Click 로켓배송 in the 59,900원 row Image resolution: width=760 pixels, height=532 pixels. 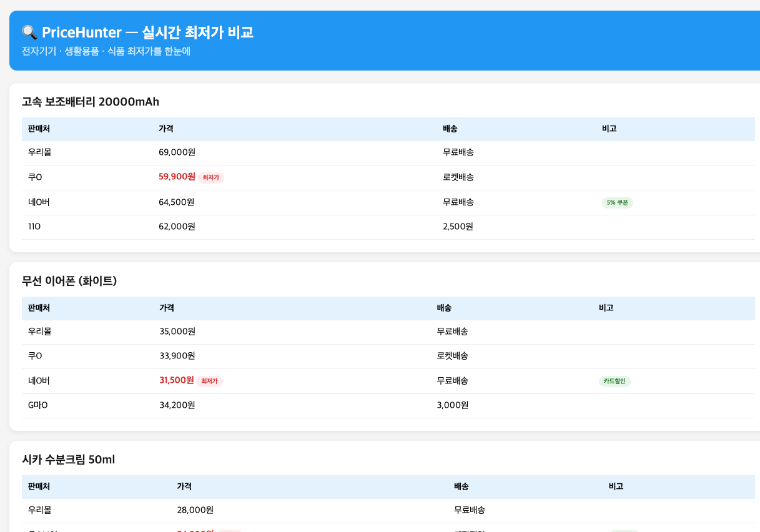tap(458, 177)
